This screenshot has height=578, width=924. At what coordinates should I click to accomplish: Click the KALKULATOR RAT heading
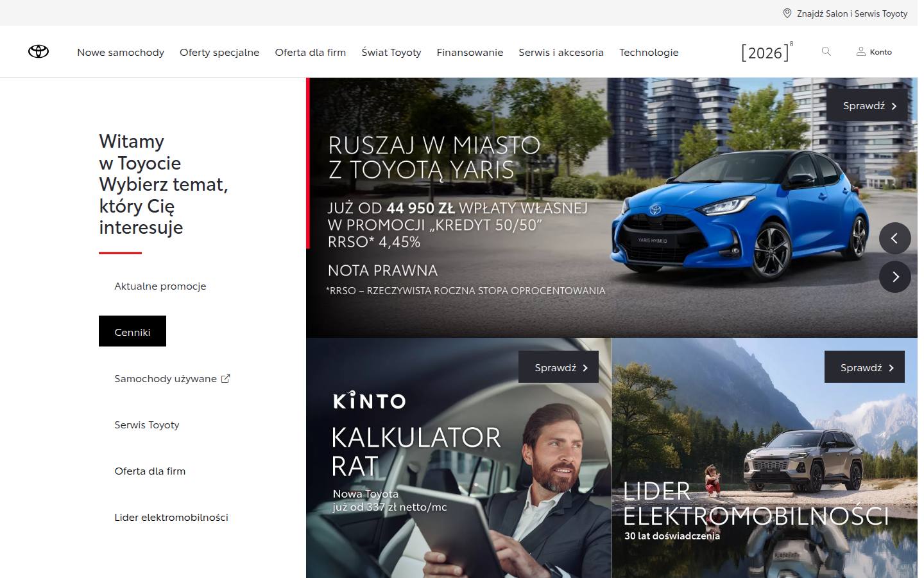coord(416,451)
